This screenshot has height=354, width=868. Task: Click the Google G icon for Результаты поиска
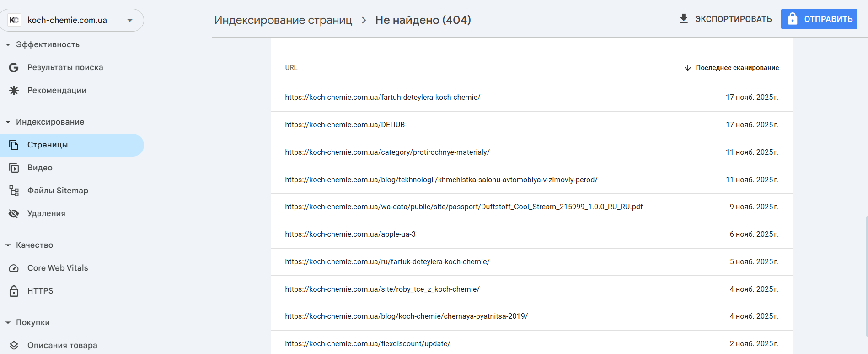coord(14,67)
